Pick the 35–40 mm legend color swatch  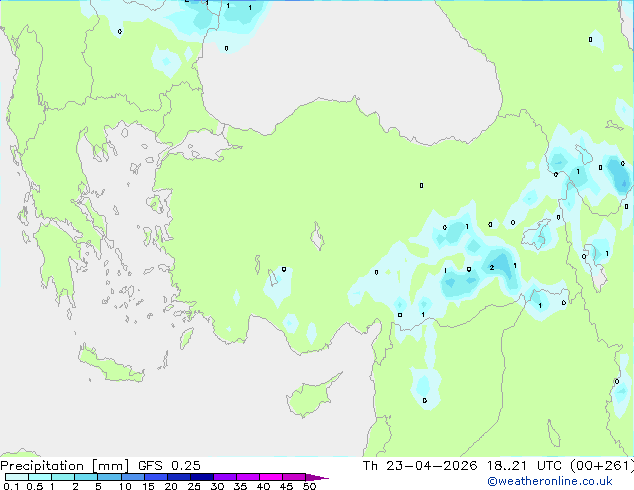coord(247,477)
